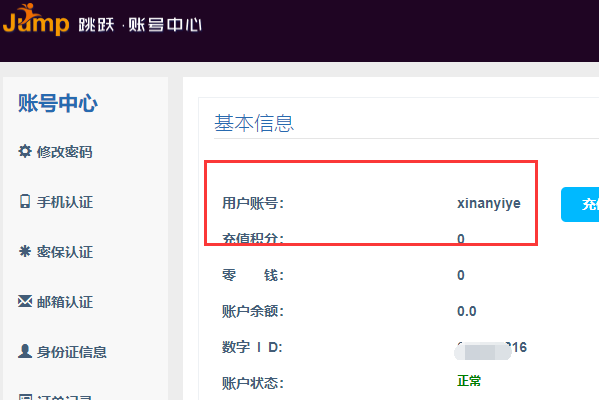This screenshot has height=400, width=599.
Task: Click the phone icon beside 手机认证
Action: pos(25,201)
